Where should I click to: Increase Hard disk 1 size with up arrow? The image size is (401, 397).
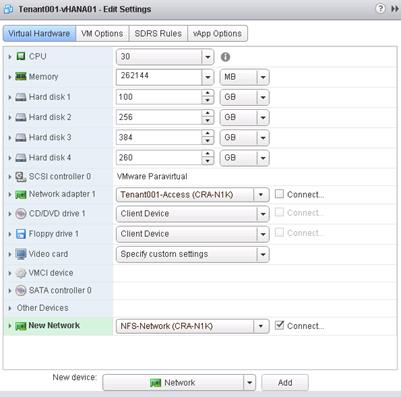208,94
